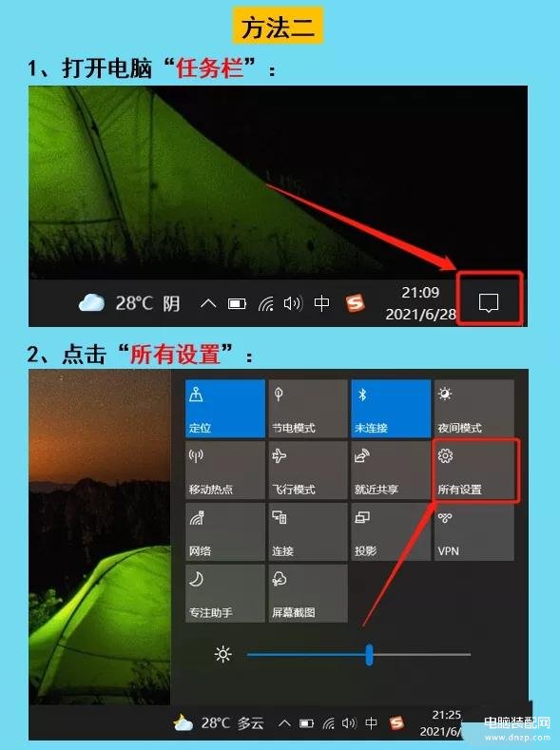Open the Action Center notification icon
Viewport: 560px width, 750px height.
(489, 302)
